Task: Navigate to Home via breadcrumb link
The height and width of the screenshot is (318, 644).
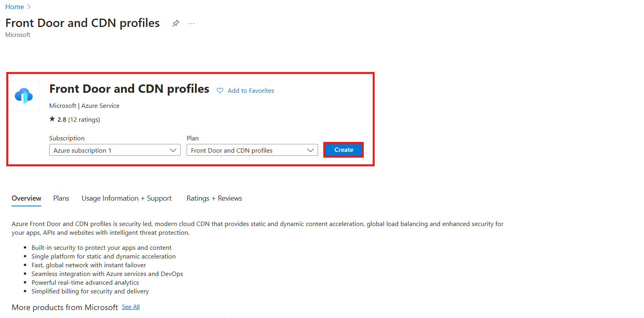Action: click(x=14, y=6)
